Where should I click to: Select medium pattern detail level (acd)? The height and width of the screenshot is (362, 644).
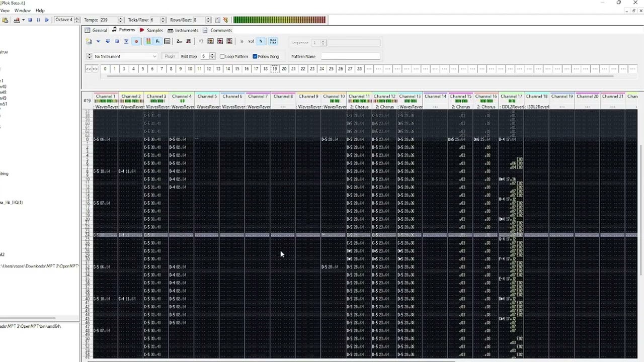251,41
